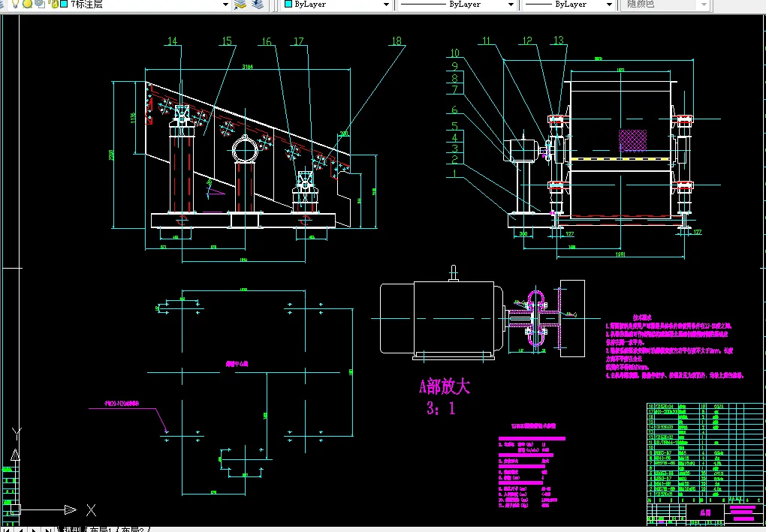Click the cyan layer color square

[x=64, y=4]
